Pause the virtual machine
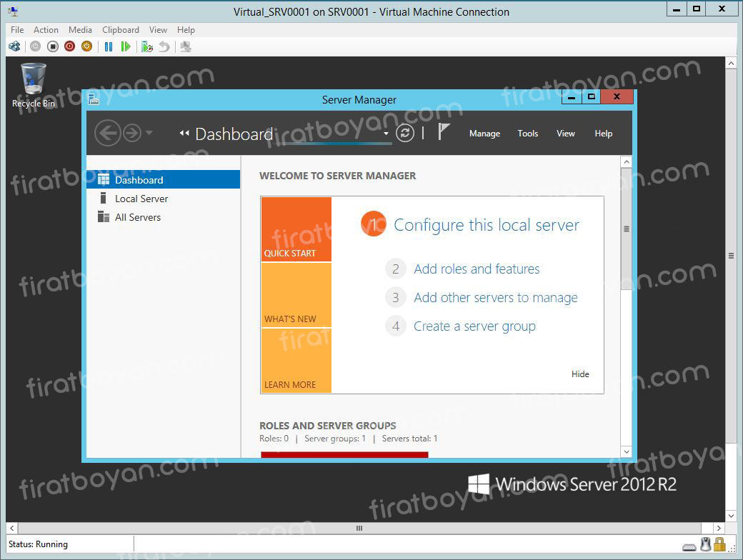The width and height of the screenshot is (743, 560). coord(109,46)
